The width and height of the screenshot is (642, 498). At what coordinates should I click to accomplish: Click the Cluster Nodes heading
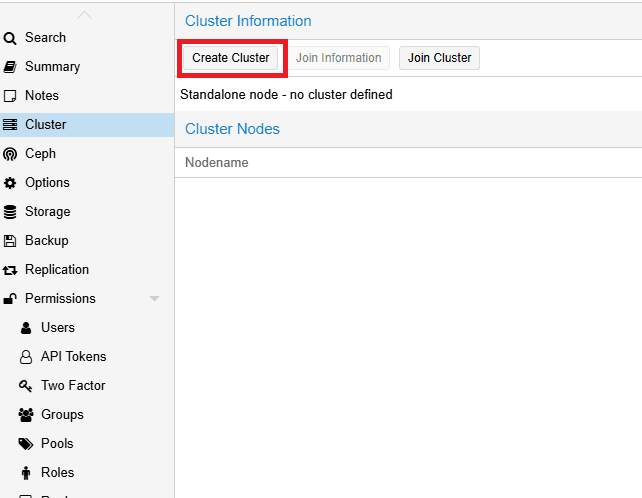coord(232,129)
